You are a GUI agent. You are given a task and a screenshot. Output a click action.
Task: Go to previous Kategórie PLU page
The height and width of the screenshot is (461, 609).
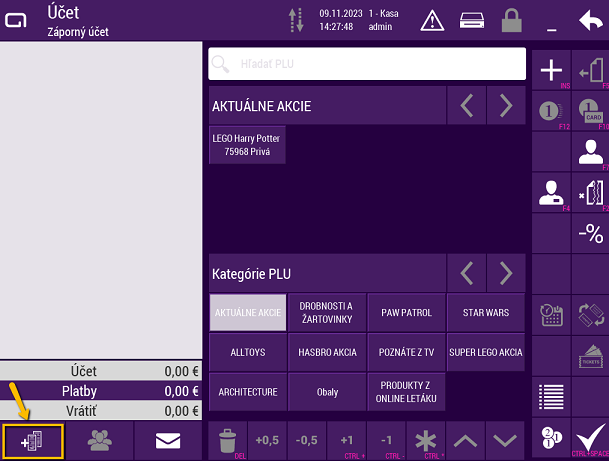pyautogui.click(x=466, y=272)
